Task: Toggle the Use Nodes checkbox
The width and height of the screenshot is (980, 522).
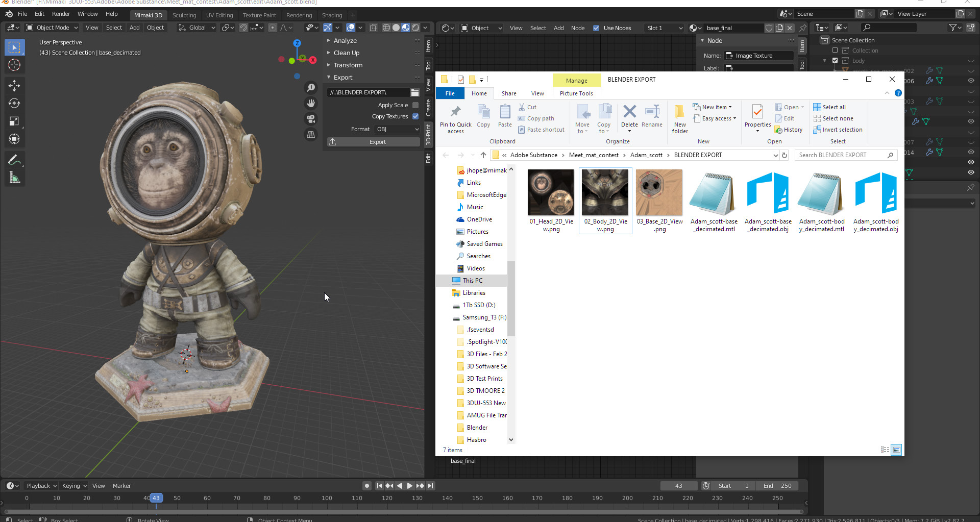Action: 596,28
